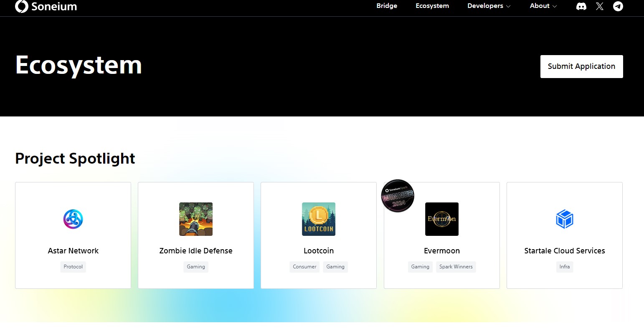644x331 pixels.
Task: Open the Telegram icon link
Action: pos(618,6)
